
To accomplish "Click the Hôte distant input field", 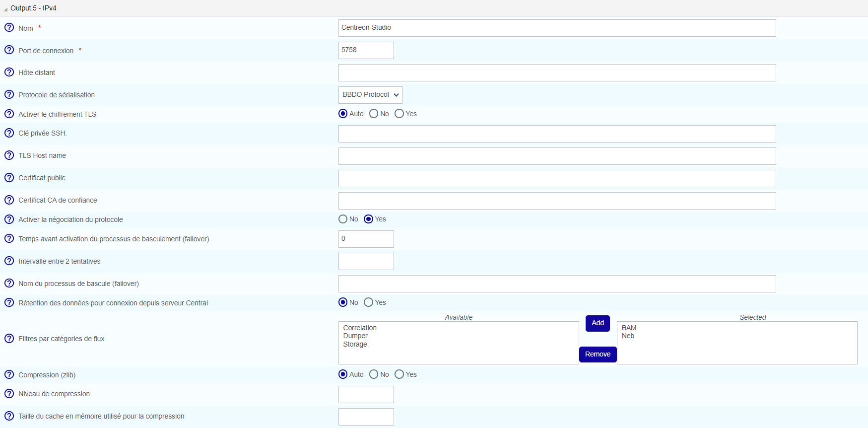I will (x=557, y=73).
